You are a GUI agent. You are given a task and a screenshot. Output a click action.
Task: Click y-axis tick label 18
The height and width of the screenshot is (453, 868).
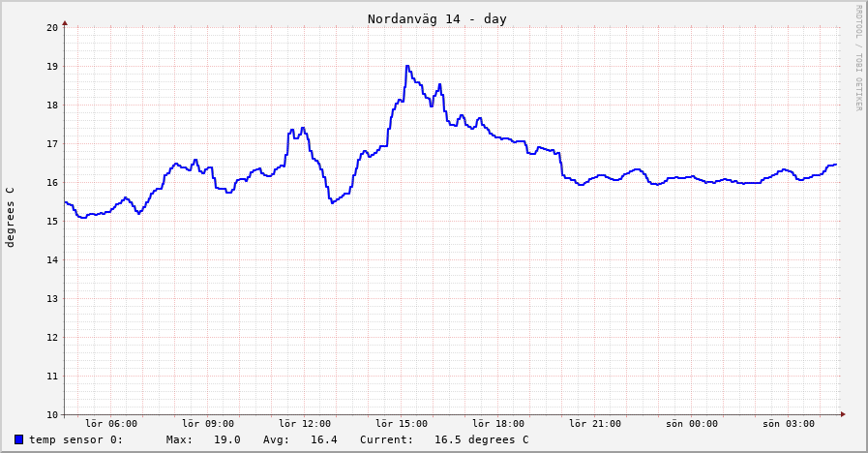pyautogui.click(x=52, y=106)
